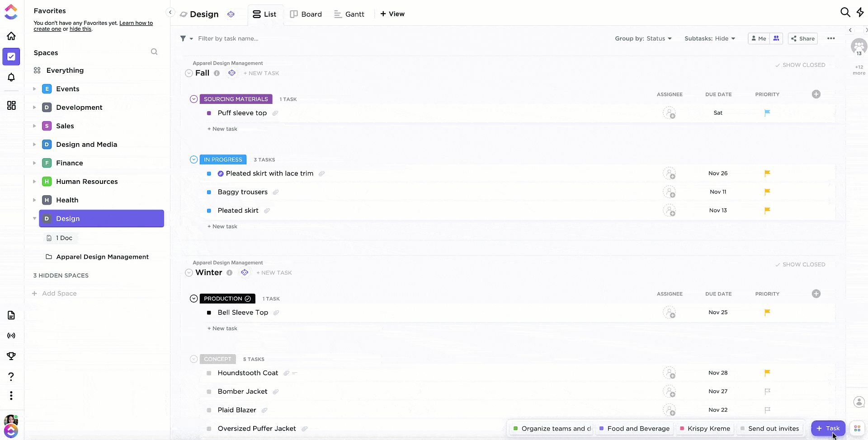The height and width of the screenshot is (440, 868).
Task: Assign someone to Puff sleeve top
Action: pos(669,113)
